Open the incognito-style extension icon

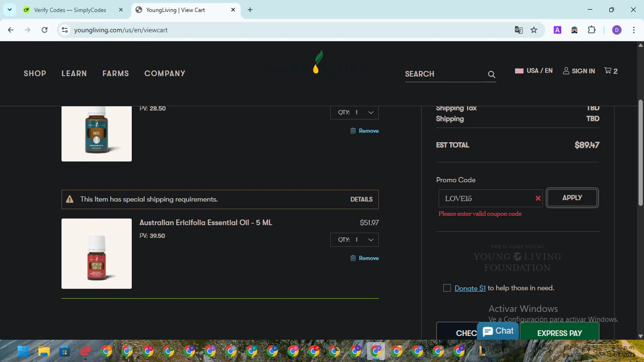click(x=574, y=30)
